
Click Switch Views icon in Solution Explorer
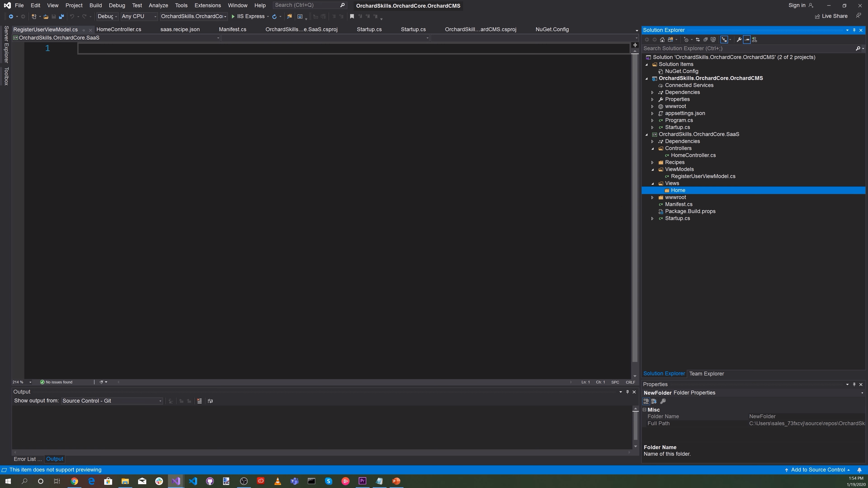(670, 40)
